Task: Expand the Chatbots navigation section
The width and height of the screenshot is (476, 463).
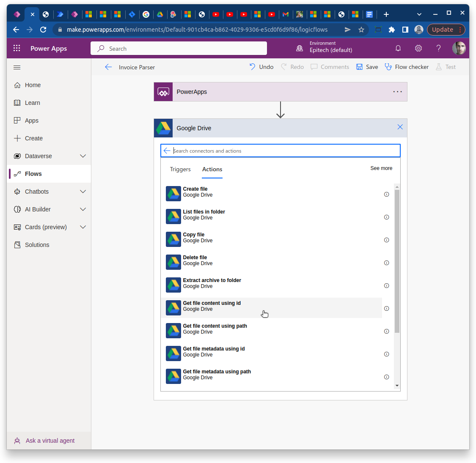Action: pos(83,192)
